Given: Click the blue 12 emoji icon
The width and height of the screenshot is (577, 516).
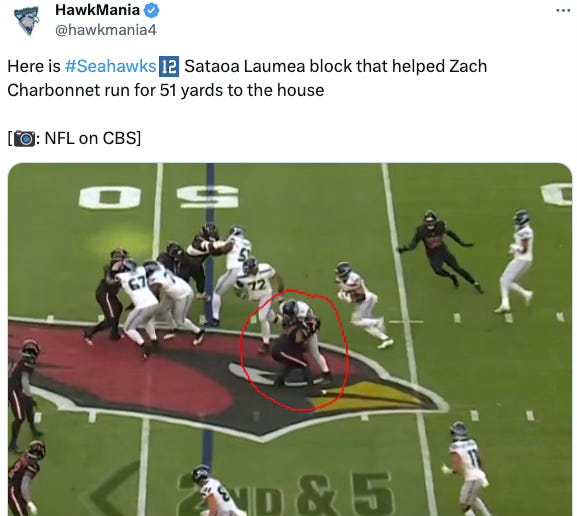Looking at the screenshot, I should (x=169, y=67).
